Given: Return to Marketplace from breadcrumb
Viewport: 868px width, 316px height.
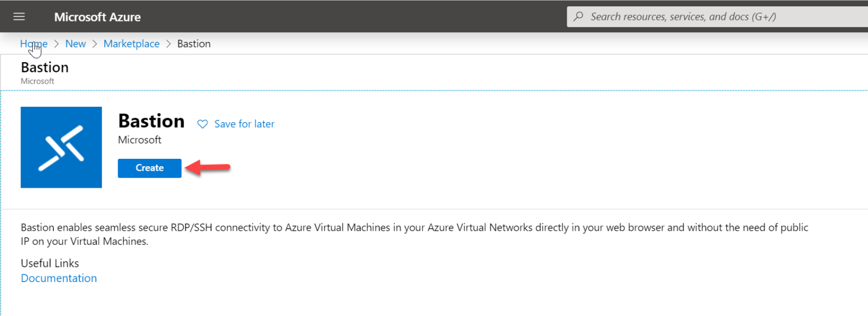Looking at the screenshot, I should coord(131,44).
